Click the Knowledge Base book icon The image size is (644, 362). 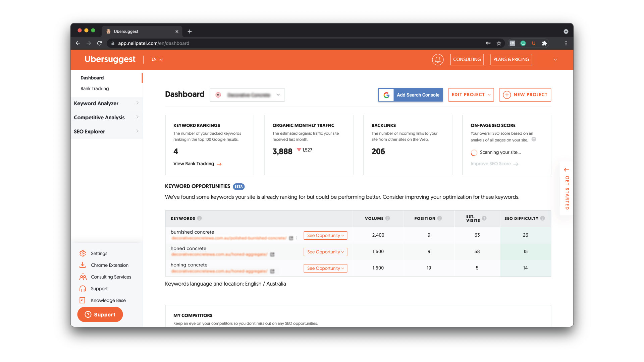(x=83, y=300)
